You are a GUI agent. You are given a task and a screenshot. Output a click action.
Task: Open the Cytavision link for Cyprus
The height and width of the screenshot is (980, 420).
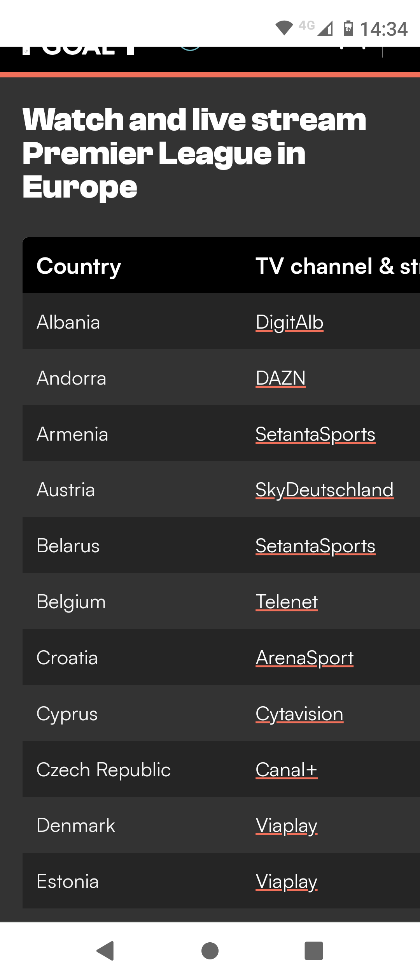299,714
